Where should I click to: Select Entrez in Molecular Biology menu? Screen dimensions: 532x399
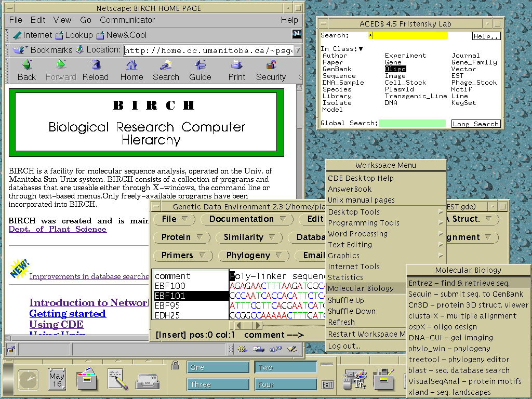[x=468, y=283]
